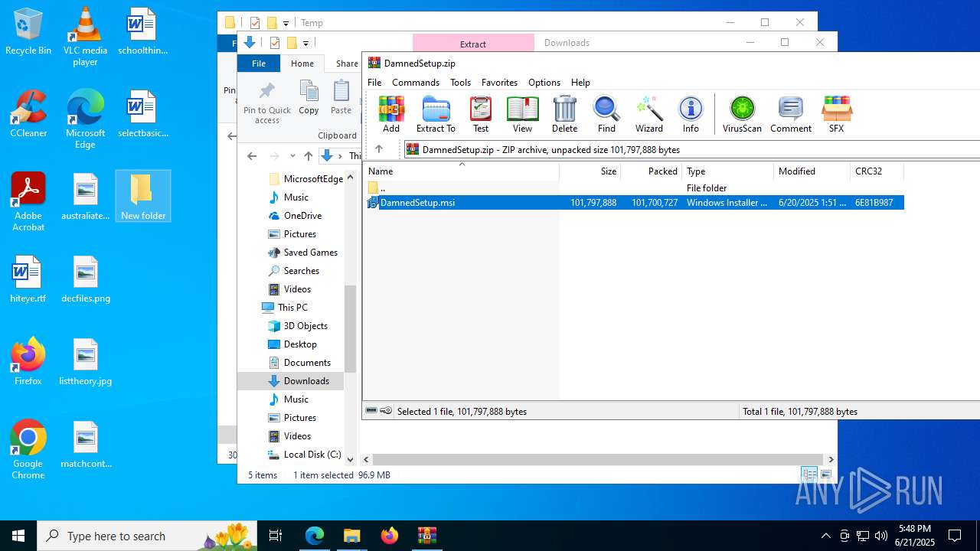Viewport: 980px width, 551px height.
Task: Sort archive by Modified column
Action: [812, 171]
